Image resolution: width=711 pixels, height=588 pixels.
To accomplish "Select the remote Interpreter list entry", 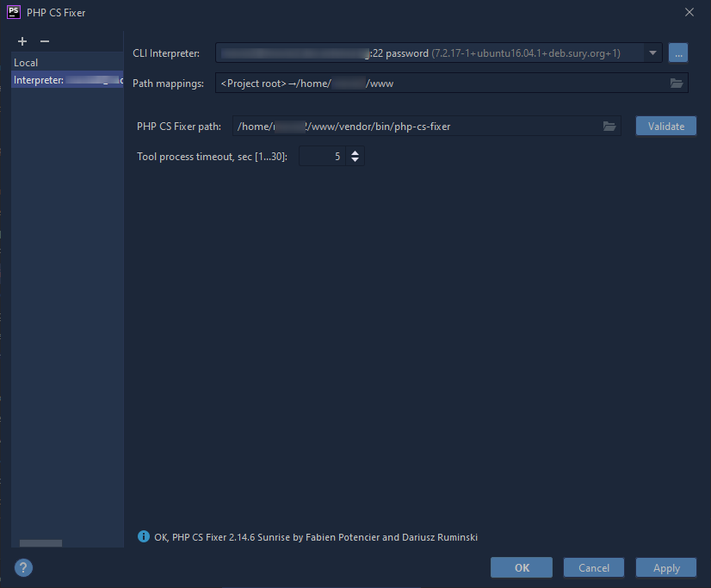I will click(67, 80).
